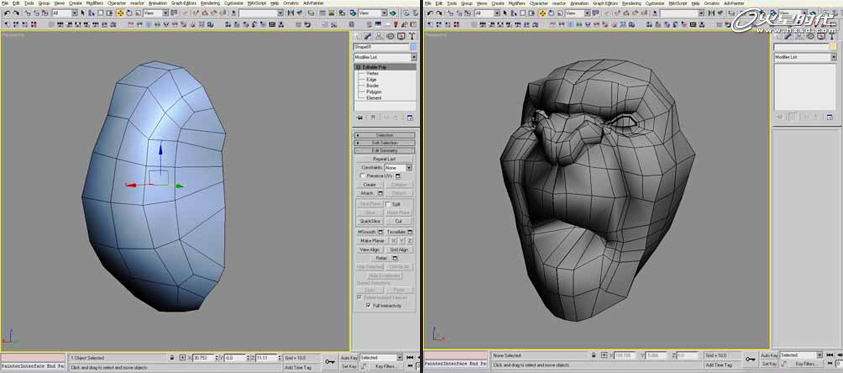Screen dimensions: 843x373
Task: Toggle Absolute transform mode, left status bar
Action: click(182, 357)
